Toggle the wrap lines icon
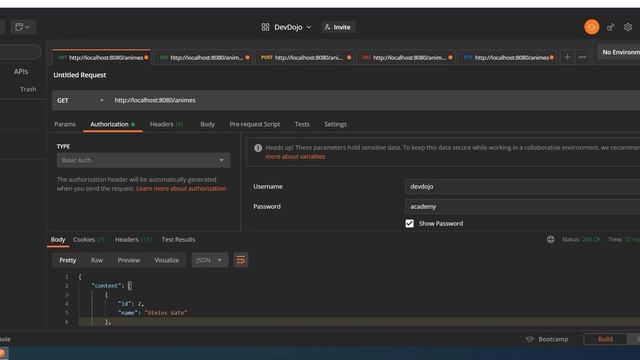640x360 pixels. click(x=241, y=260)
